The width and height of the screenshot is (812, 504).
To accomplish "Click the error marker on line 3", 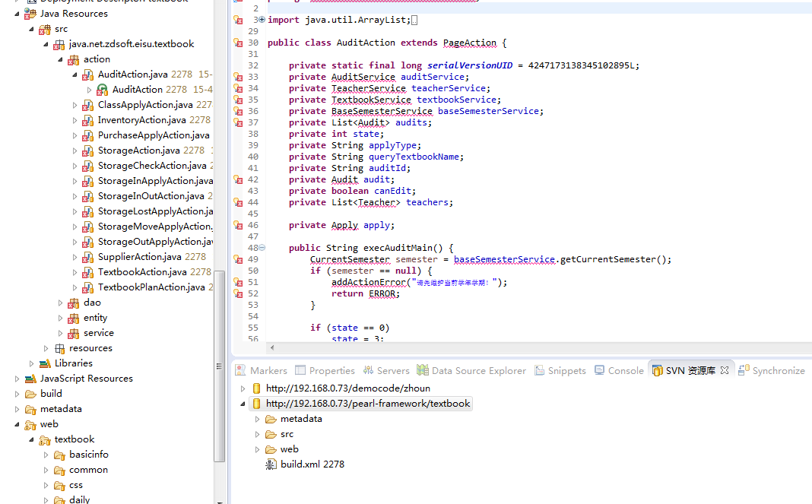I will [238, 21].
